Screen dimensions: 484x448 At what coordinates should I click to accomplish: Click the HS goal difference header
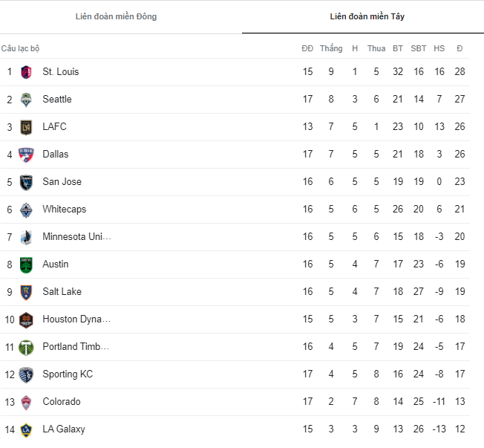(x=439, y=48)
